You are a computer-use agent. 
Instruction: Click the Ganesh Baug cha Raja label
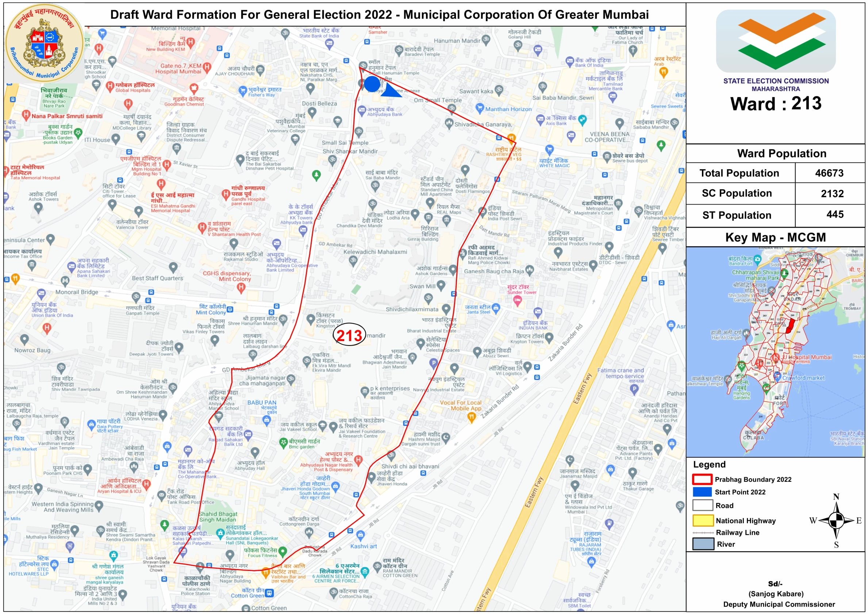coord(494,271)
